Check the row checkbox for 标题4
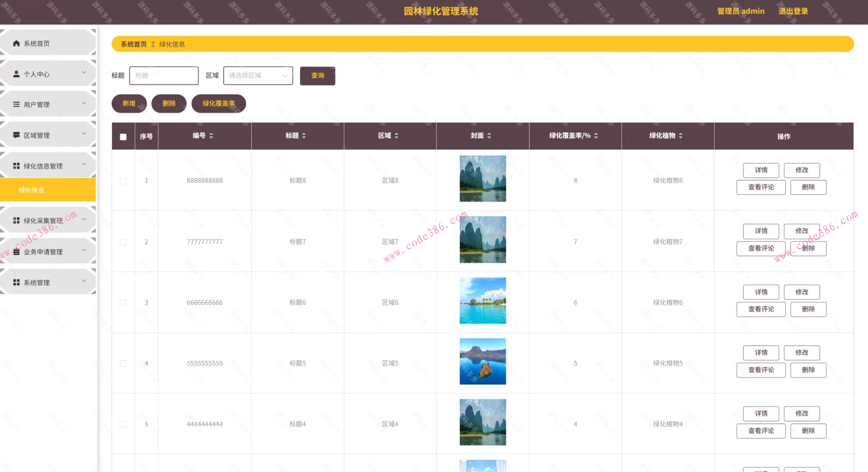Viewport: 868px width, 472px height. tap(123, 424)
